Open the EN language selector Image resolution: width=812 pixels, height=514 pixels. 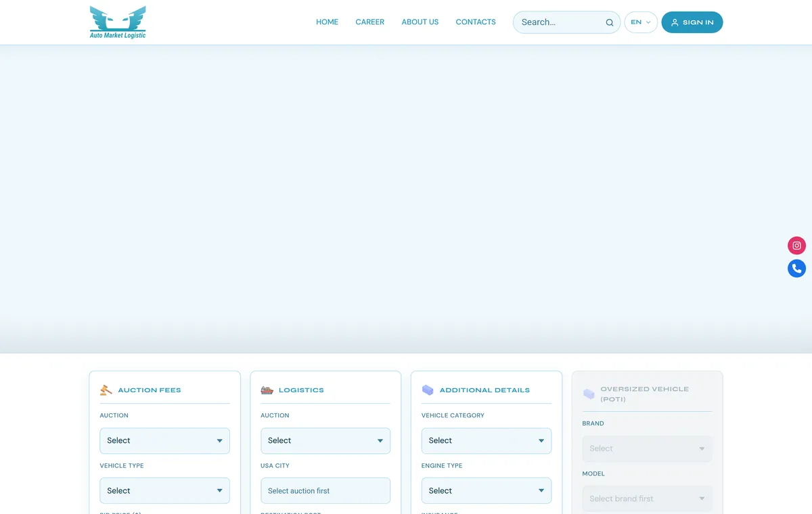coord(641,22)
